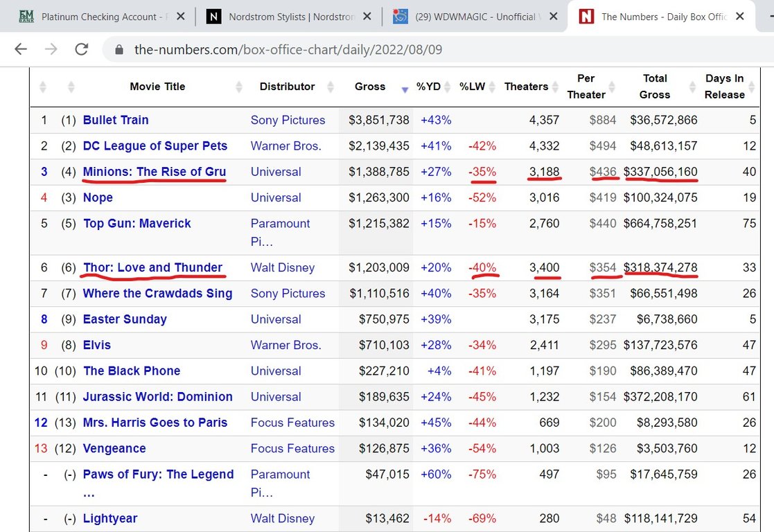
Task: Select The Numbers Daily Box Office tab
Action: [664, 17]
